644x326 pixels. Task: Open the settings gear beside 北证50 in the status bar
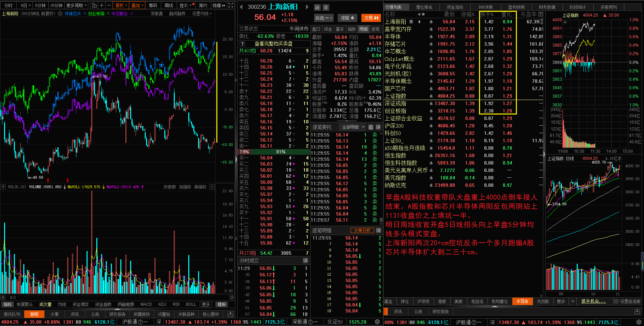coord(377,322)
